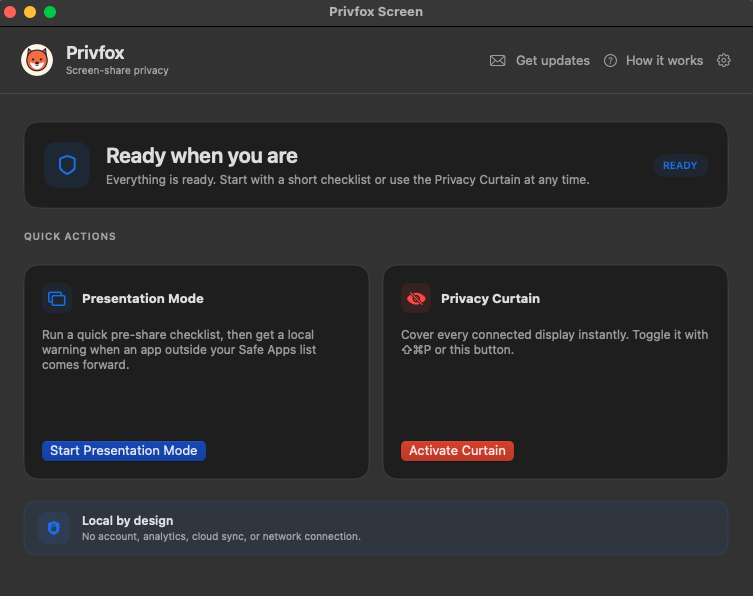The width and height of the screenshot is (753, 596).
Task: Click the envelope icon beside Get updates
Action: click(498, 61)
